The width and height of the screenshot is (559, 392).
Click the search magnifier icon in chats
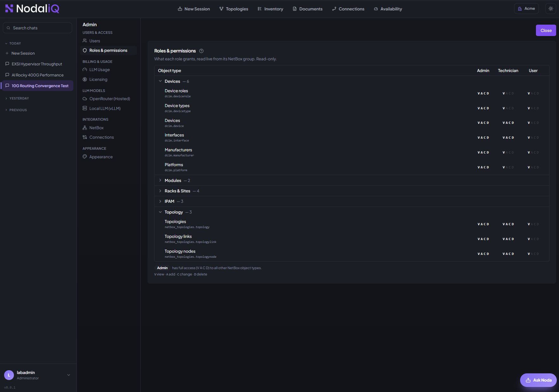[9, 28]
